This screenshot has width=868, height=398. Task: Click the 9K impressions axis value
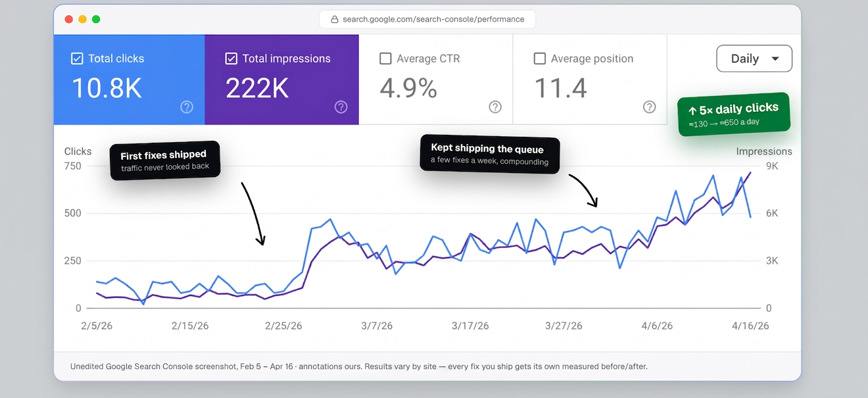point(771,166)
